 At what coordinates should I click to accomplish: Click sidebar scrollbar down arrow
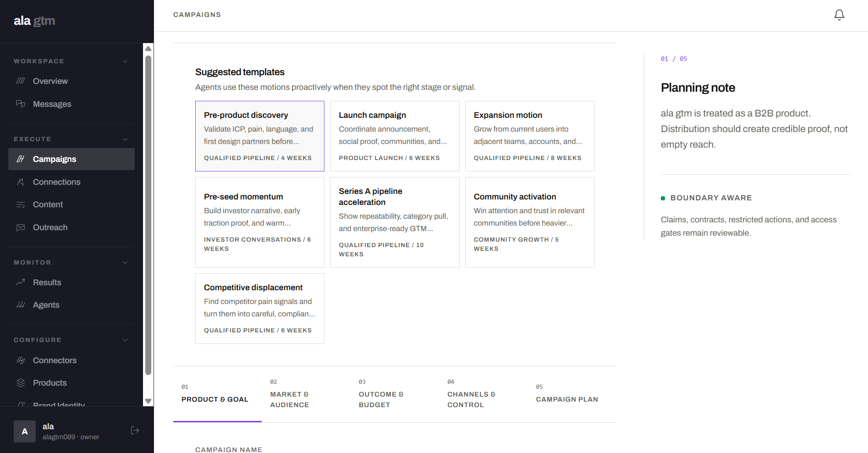(148, 401)
